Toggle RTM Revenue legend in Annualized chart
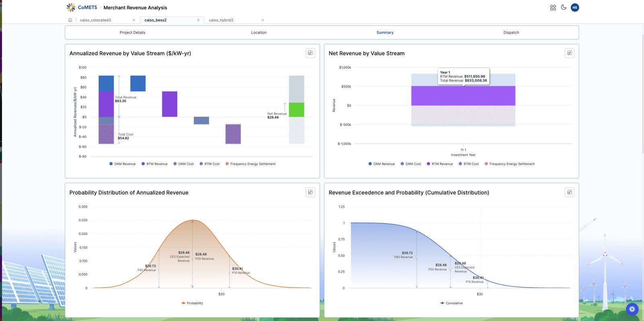Viewport: 644px width, 321px height. (154, 164)
